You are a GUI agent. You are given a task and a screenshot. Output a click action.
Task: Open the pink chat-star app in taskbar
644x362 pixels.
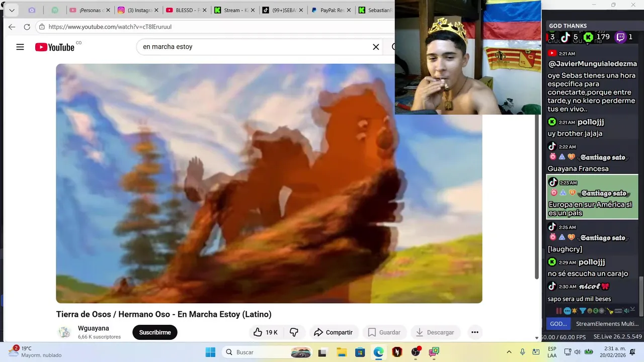point(434,352)
